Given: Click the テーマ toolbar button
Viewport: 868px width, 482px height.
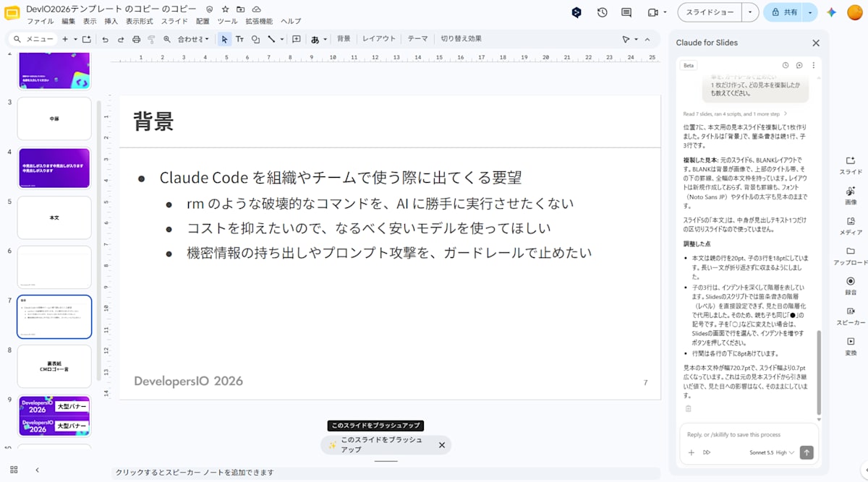Looking at the screenshot, I should 418,39.
